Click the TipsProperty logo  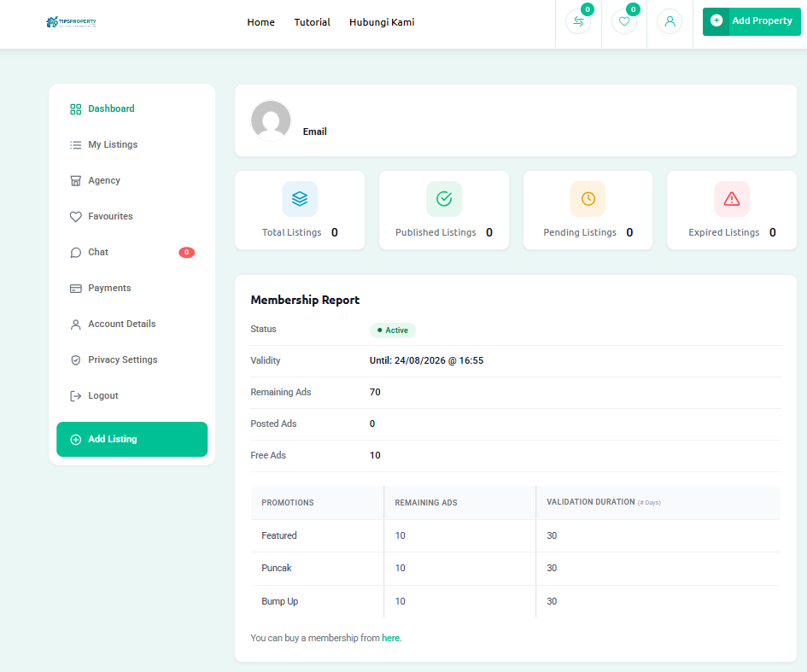click(x=71, y=22)
